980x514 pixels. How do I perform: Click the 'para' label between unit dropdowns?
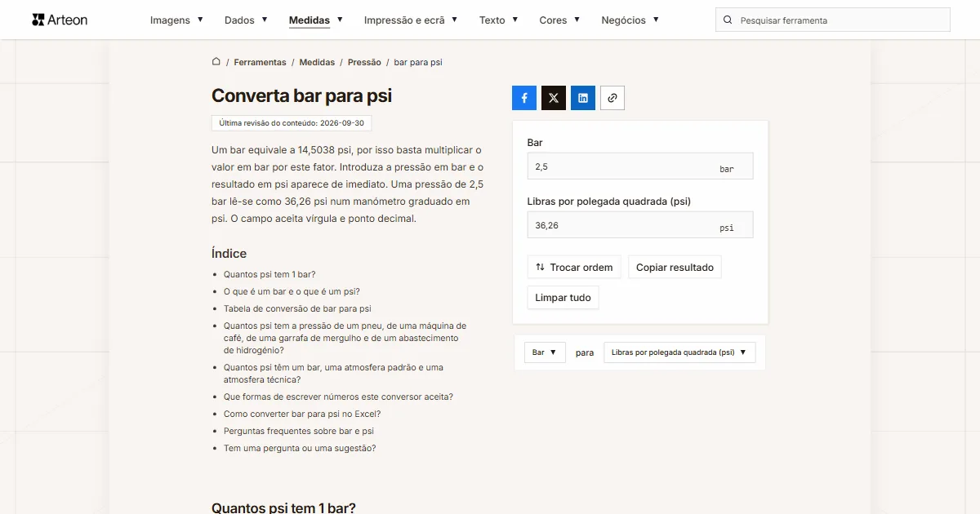pyautogui.click(x=585, y=353)
